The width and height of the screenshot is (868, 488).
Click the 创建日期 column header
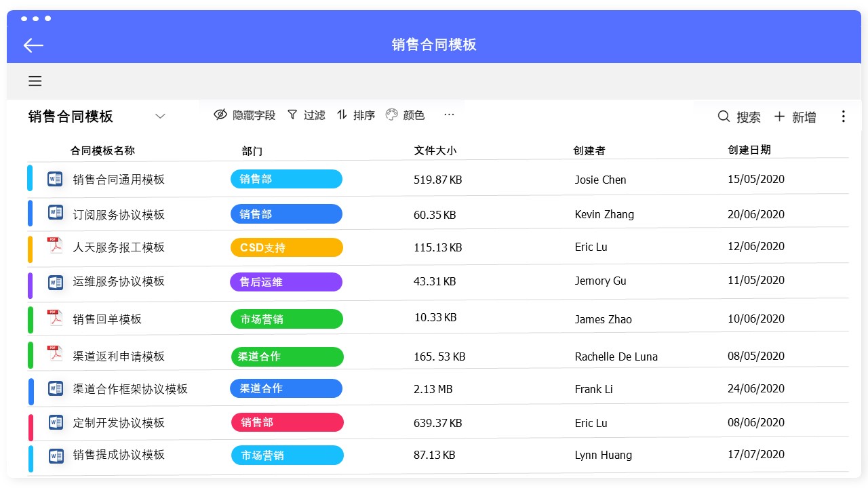click(x=749, y=150)
